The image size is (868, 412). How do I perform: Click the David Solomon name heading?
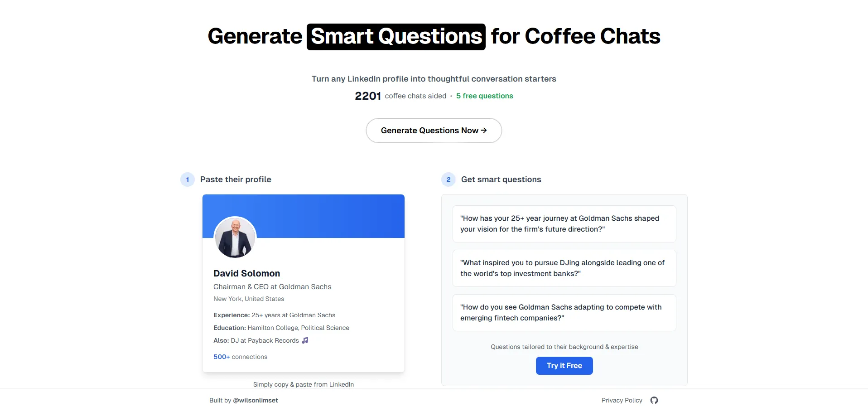click(x=247, y=273)
